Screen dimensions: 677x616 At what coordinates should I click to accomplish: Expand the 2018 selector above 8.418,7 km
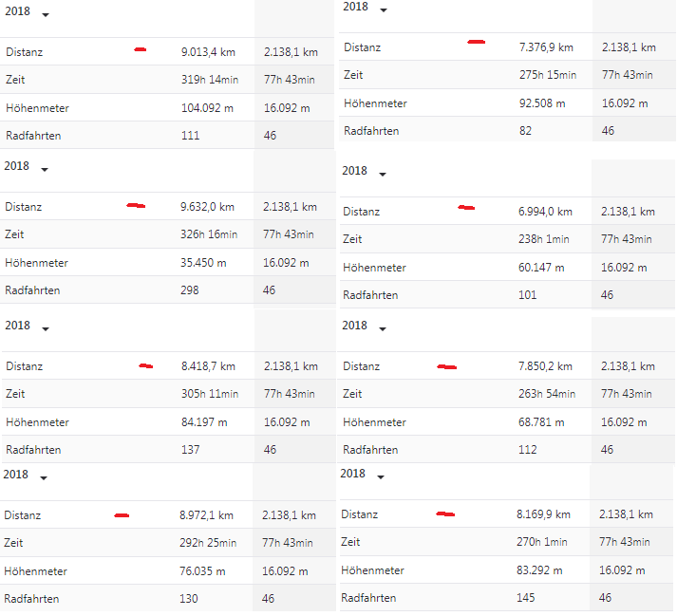pos(45,329)
